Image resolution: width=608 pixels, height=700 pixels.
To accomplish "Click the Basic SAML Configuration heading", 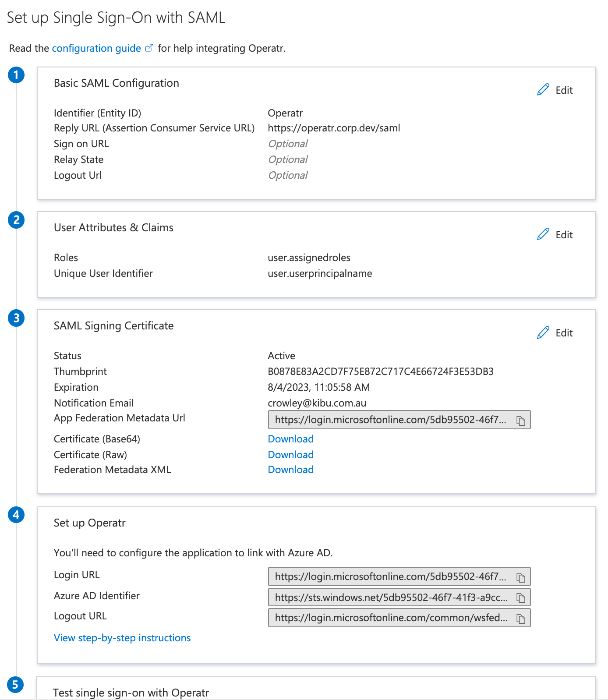I will 117,83.
